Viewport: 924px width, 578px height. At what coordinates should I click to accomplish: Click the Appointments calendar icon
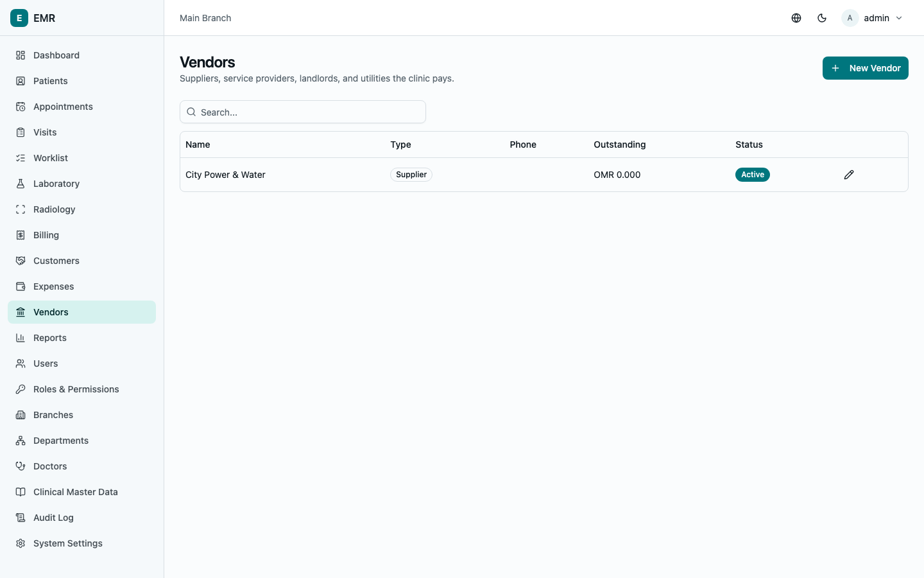[21, 107]
